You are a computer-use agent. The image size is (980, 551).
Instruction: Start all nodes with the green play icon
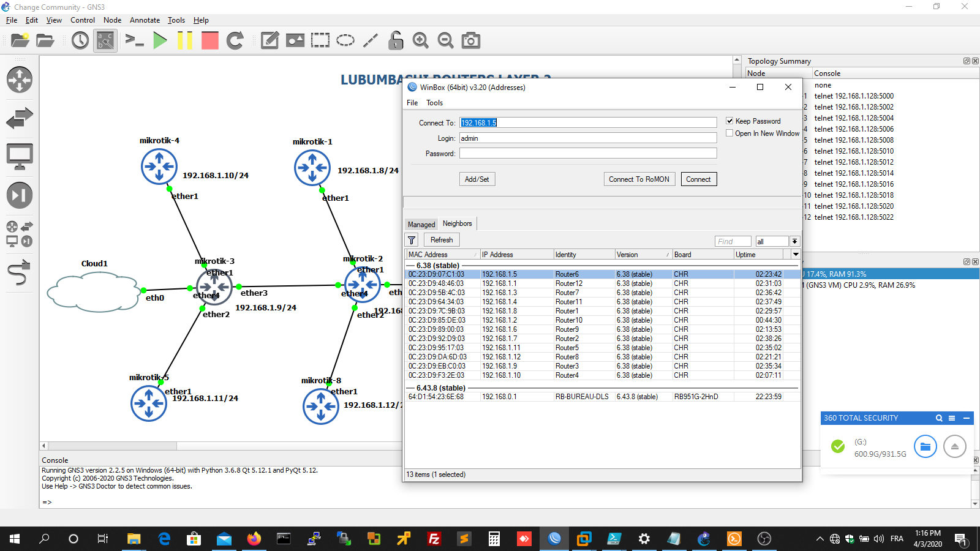(160, 40)
